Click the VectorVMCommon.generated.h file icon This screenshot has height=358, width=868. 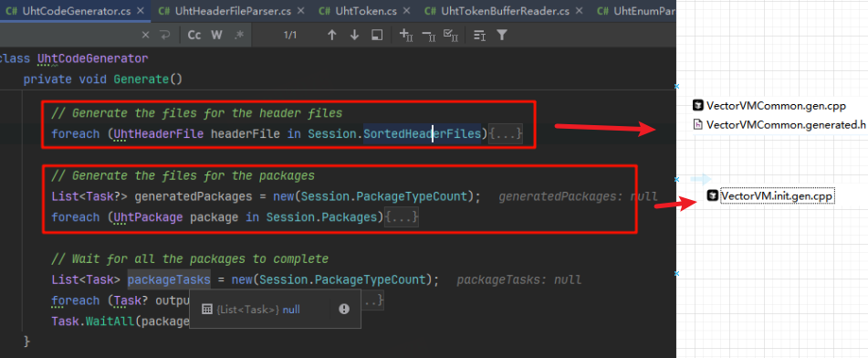(698, 125)
